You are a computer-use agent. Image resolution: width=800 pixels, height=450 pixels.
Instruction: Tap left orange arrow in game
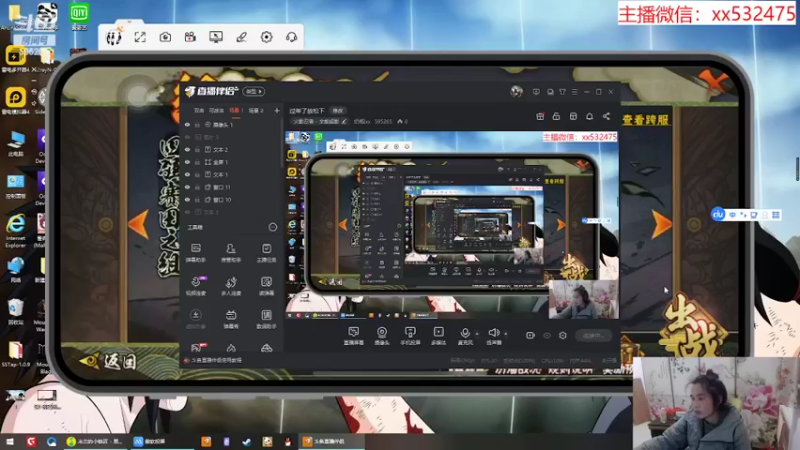pyautogui.click(x=138, y=224)
